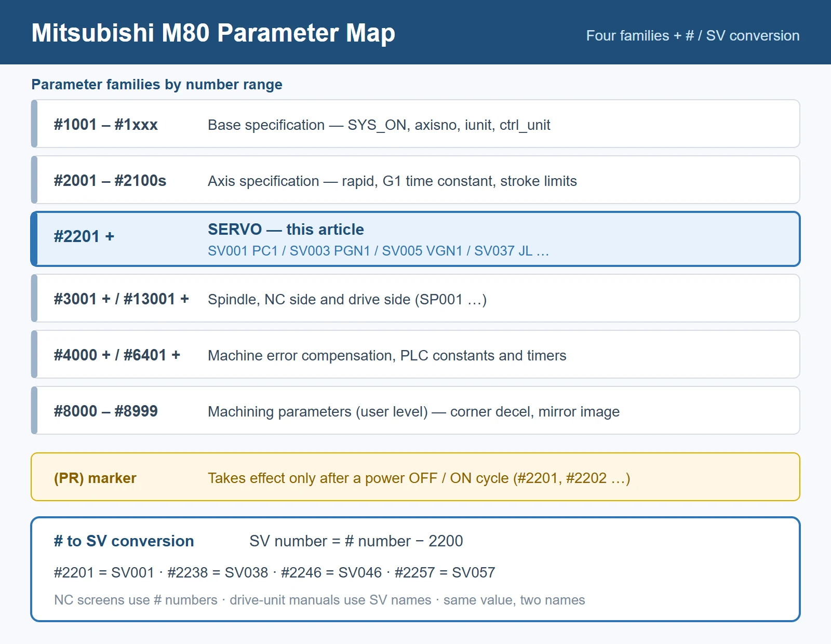Click the range label "#3001 + / #13001 +"
Image resolution: width=831 pixels, height=644 pixels.
pos(122,299)
